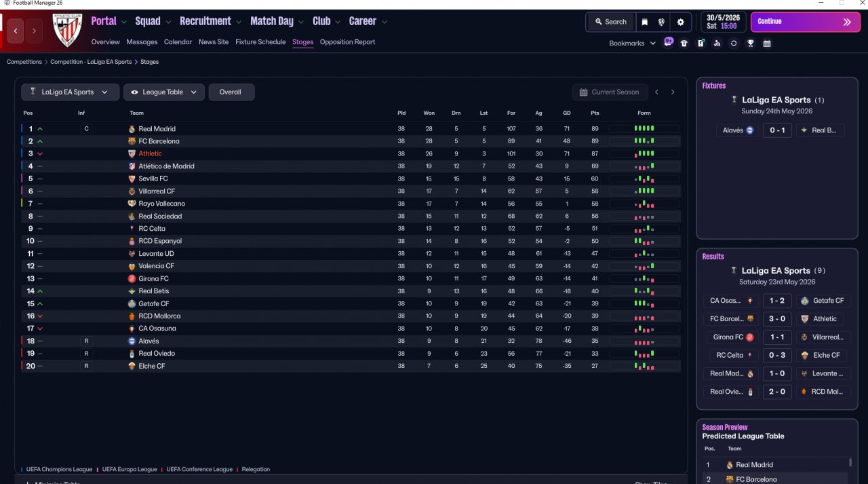Open the settings gear icon
Screen dimensions: 868x484
tap(681, 22)
